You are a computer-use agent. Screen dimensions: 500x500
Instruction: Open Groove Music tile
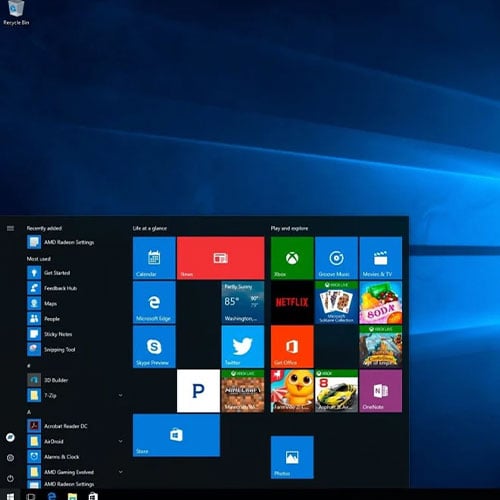click(336, 258)
